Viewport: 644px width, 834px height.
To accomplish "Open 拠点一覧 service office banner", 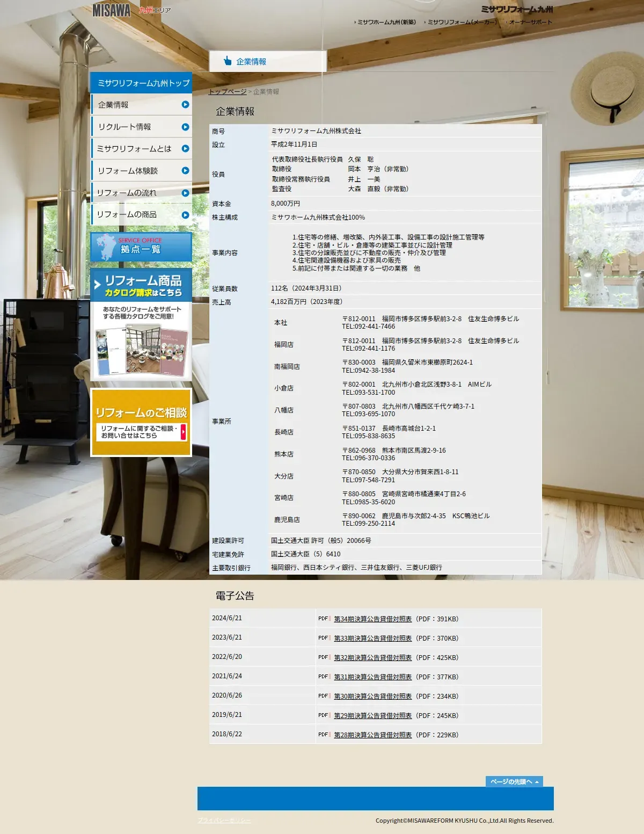I will tap(141, 247).
